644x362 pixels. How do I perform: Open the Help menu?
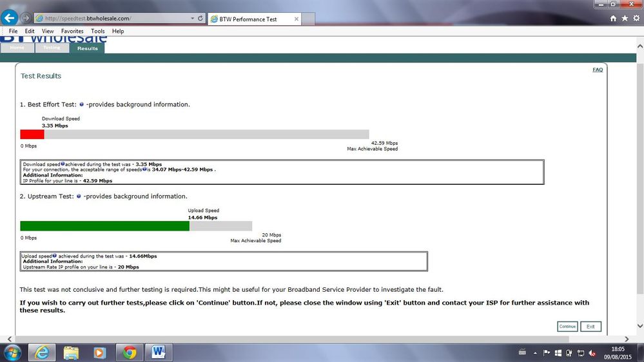tap(118, 31)
